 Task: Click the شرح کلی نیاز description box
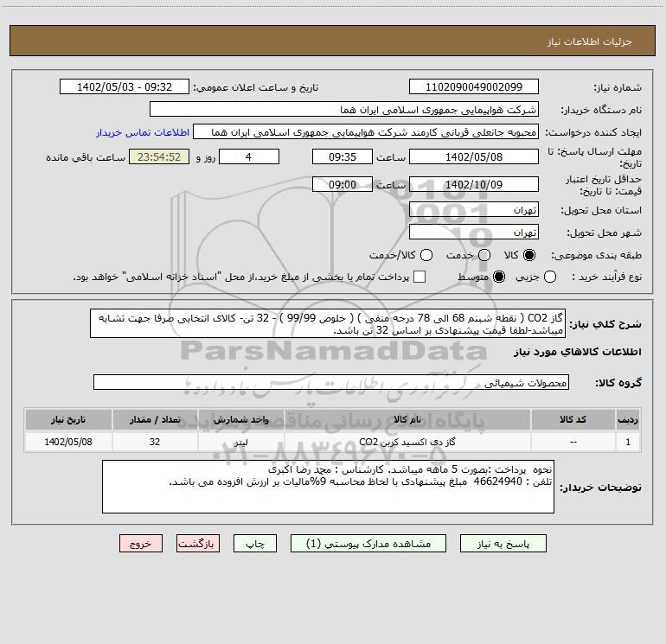click(328, 323)
